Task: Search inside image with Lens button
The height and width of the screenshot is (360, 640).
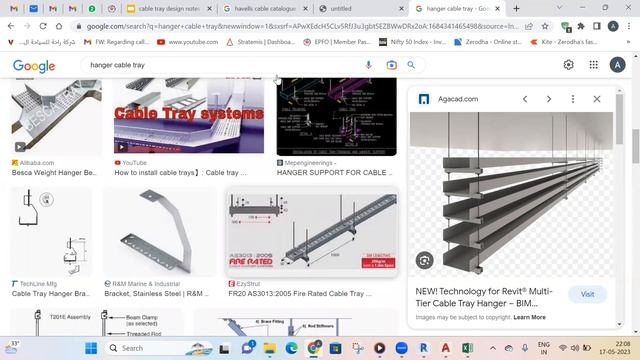Action: (424, 260)
